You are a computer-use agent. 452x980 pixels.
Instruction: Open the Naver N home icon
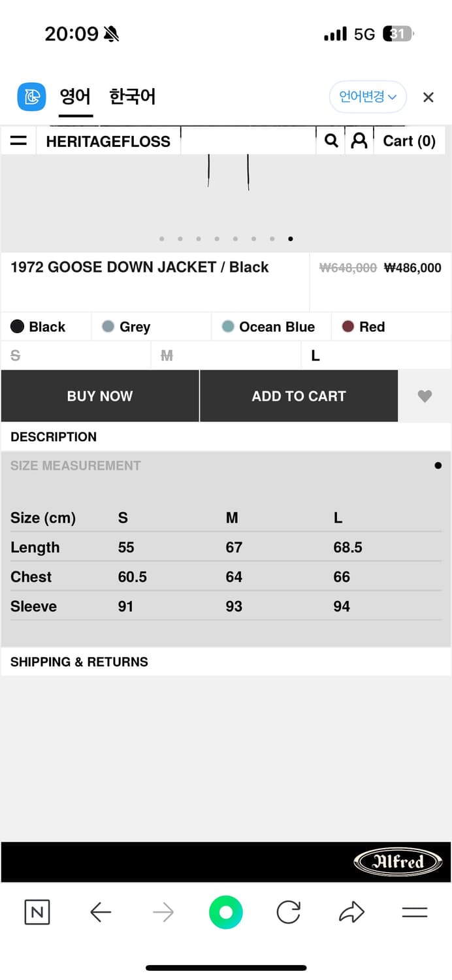(37, 912)
